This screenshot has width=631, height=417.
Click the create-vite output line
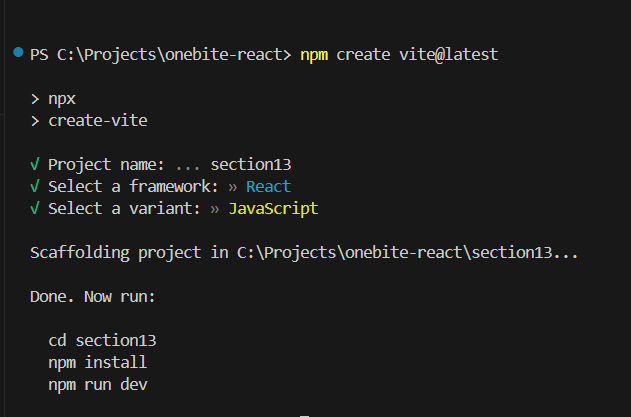point(98,121)
